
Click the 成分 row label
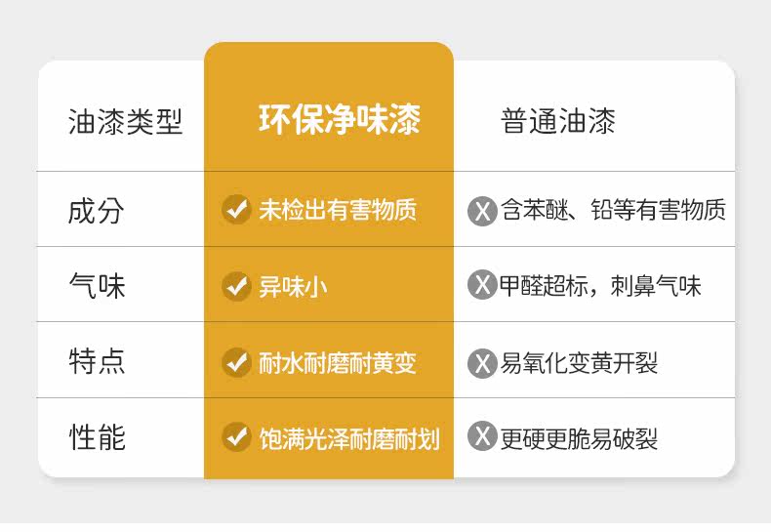point(97,210)
